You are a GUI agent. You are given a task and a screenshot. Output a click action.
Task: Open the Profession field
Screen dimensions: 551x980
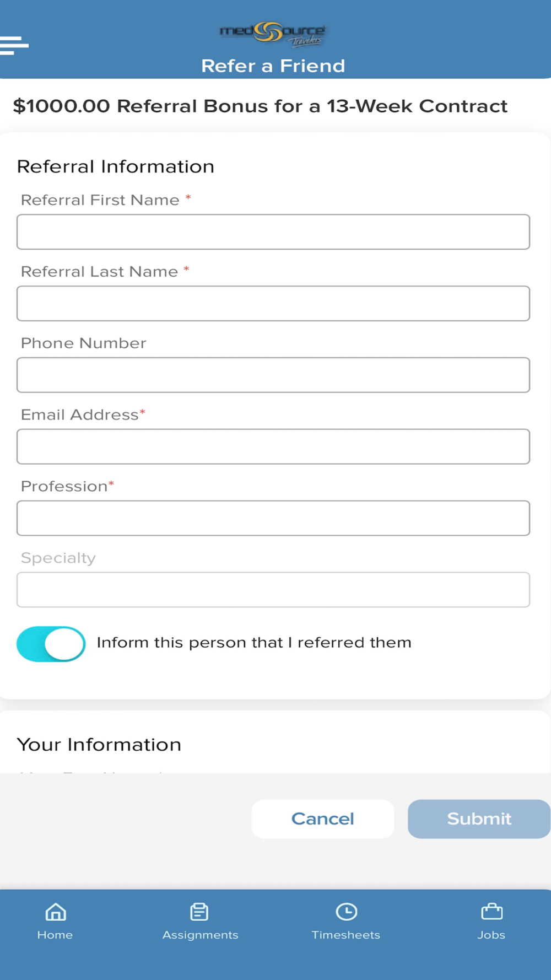273,519
